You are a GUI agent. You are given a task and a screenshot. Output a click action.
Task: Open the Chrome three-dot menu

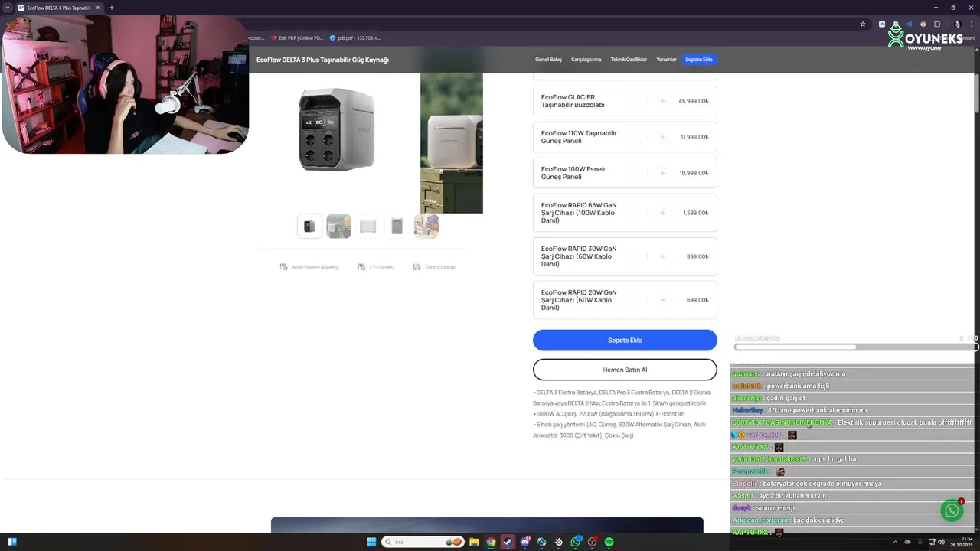tap(971, 24)
